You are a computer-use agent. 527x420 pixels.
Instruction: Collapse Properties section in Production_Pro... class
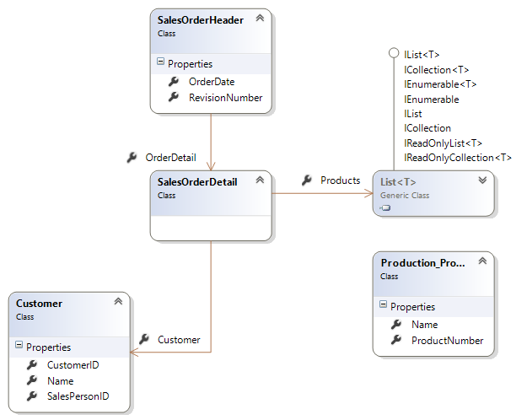pyautogui.click(x=383, y=304)
